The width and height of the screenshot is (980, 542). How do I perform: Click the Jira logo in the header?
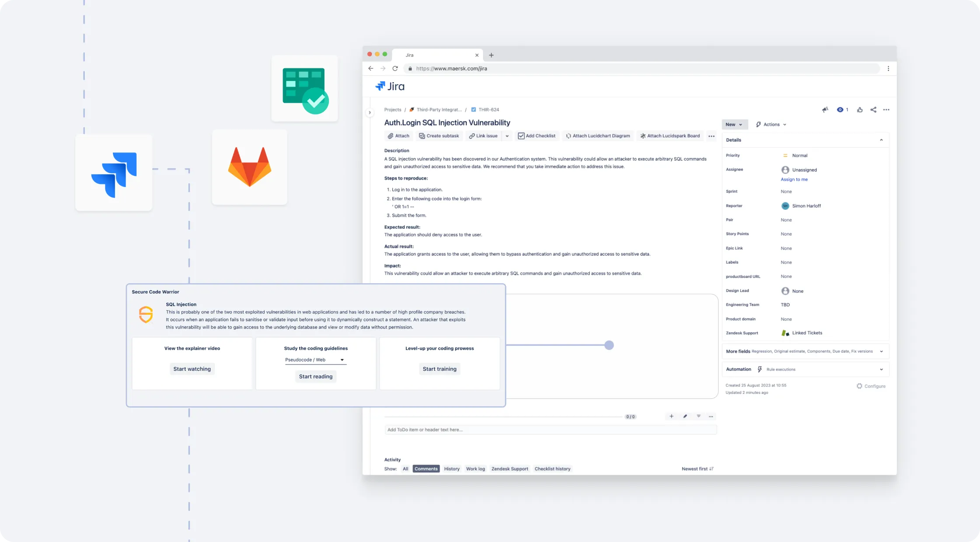(x=389, y=86)
